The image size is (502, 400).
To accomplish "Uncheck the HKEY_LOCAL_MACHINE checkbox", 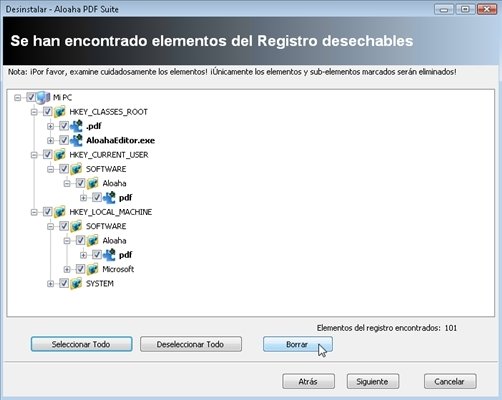I will [47, 212].
